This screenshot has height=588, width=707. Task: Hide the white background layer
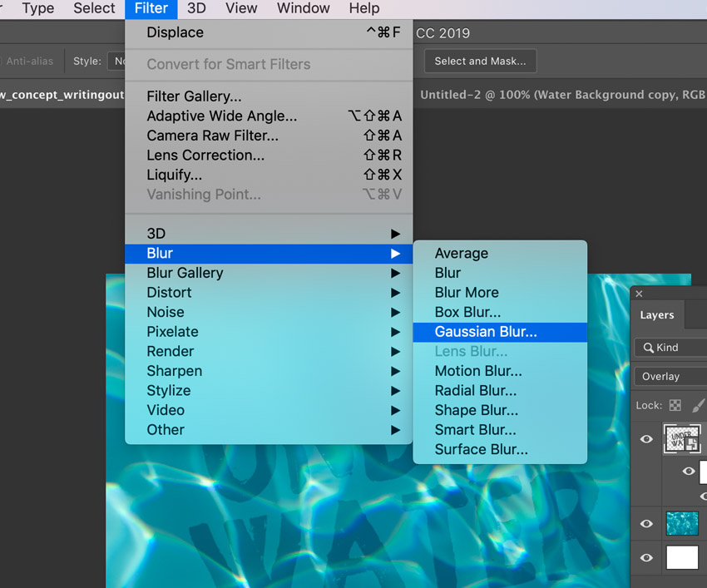coord(646,558)
